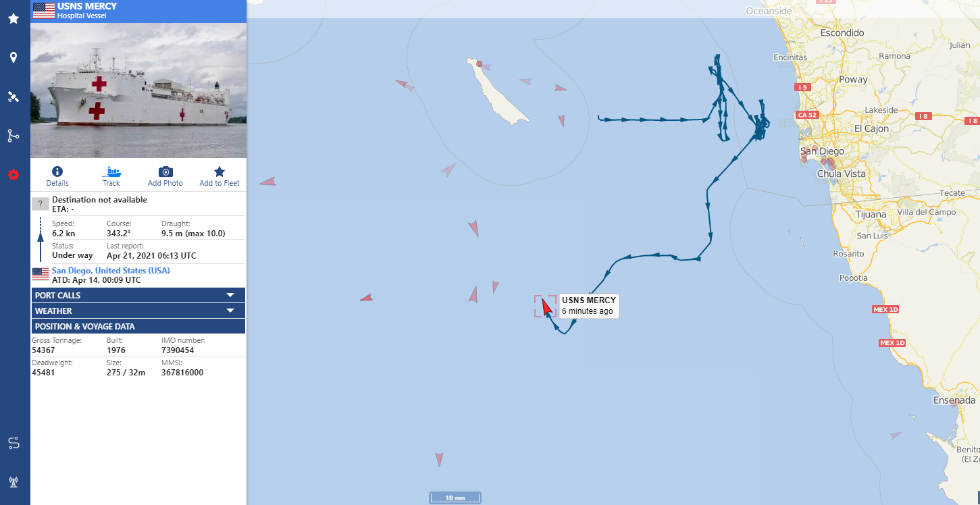Click the USNS MERCY ship photo
The height and width of the screenshot is (505, 980).
tap(138, 90)
